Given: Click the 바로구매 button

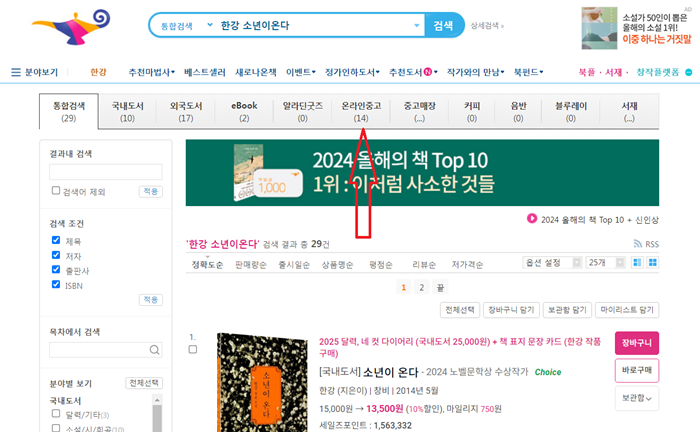Looking at the screenshot, I should [637, 370].
